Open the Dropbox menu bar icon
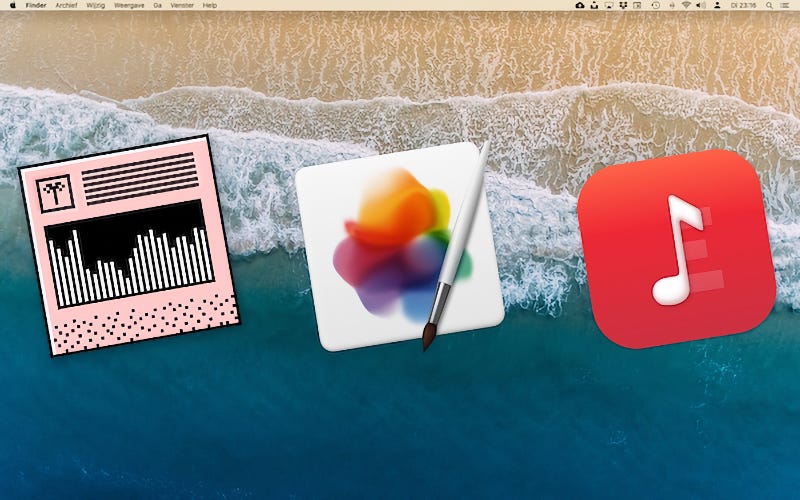The height and width of the screenshot is (500, 800). tap(623, 6)
